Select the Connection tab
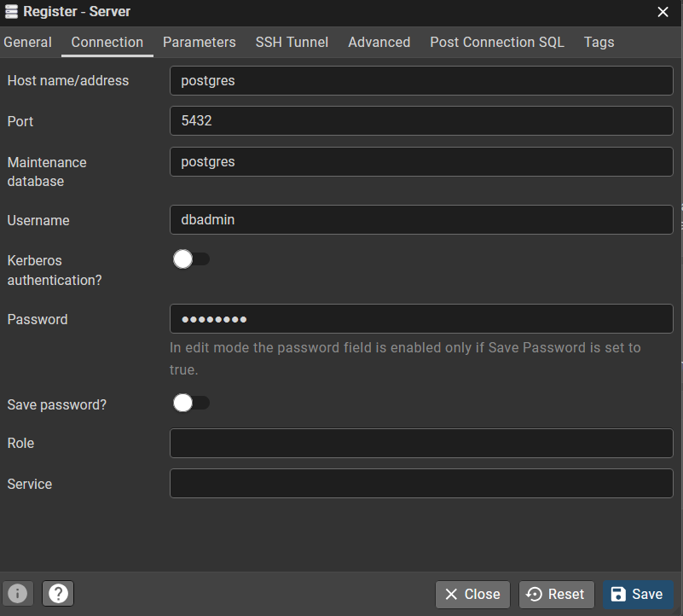Screen dimensions: 683x616 [107, 43]
